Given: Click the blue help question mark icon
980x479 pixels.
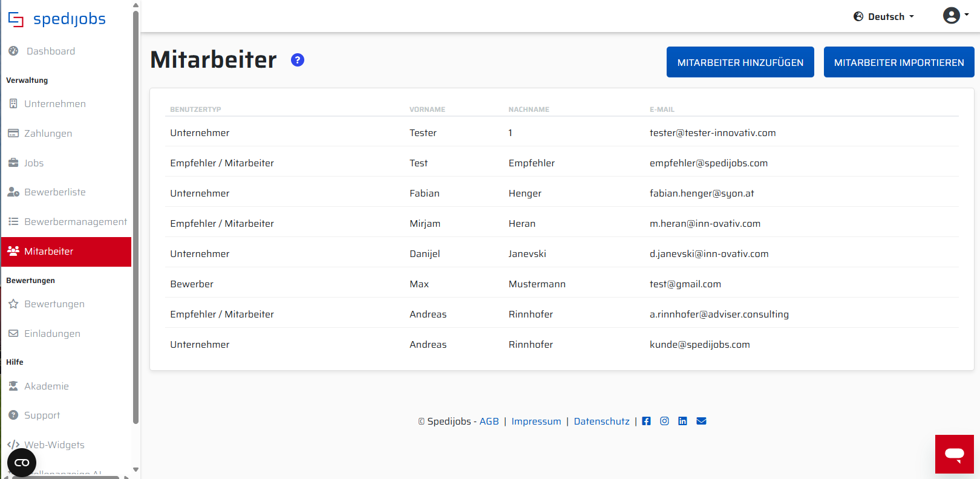Looking at the screenshot, I should pyautogui.click(x=298, y=60).
